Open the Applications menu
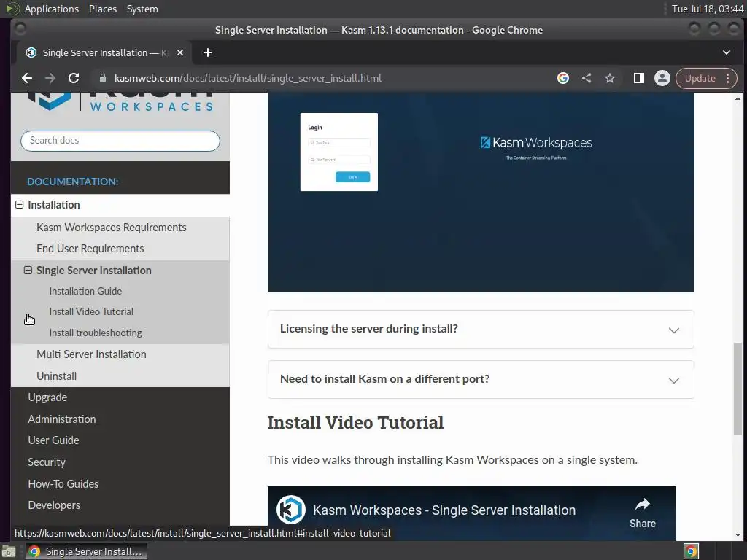The image size is (747, 560). click(x=52, y=9)
